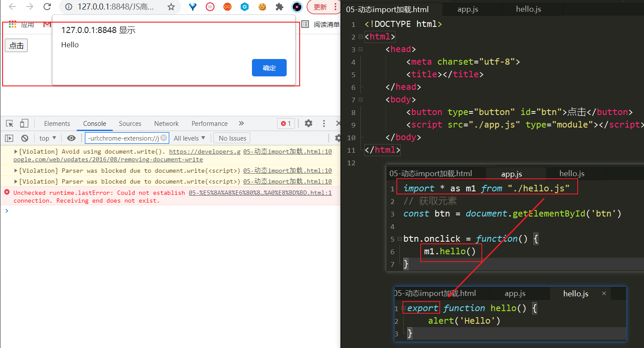The image size is (644, 348).
Task: Clear console with the ban icon
Action: pos(25,138)
